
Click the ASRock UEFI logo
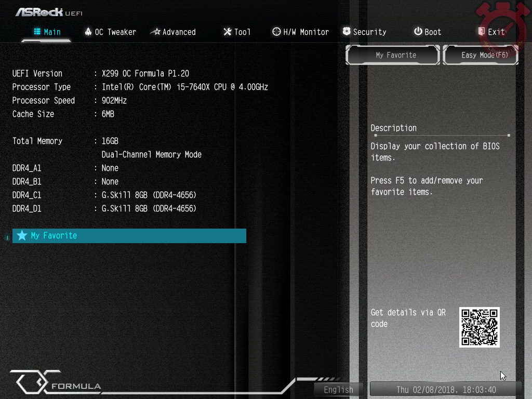coord(48,12)
